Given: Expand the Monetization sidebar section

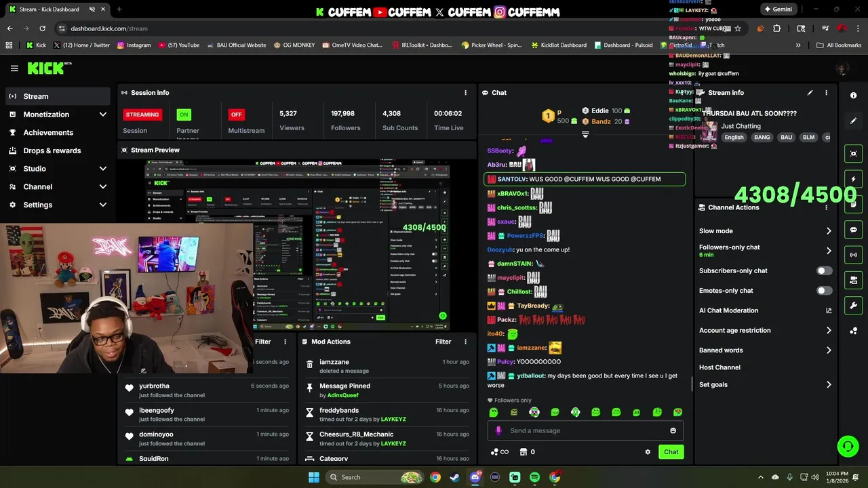Looking at the screenshot, I should 58,115.
